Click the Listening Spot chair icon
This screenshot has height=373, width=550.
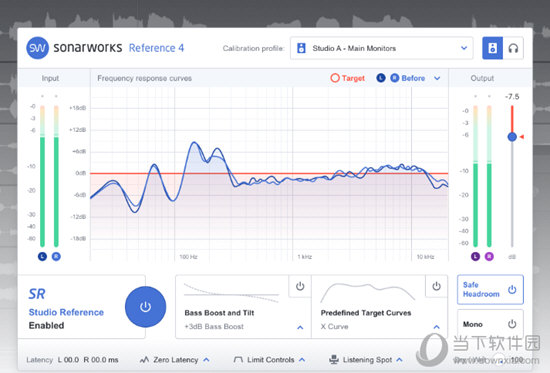click(x=334, y=359)
